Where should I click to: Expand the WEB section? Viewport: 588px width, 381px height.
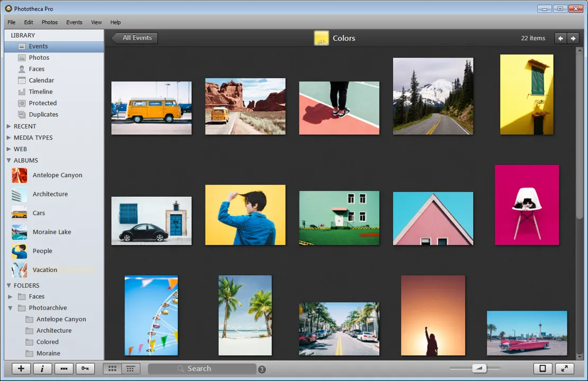[8, 149]
